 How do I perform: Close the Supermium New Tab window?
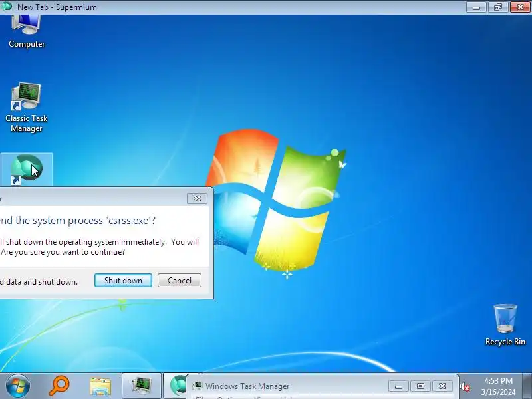click(520, 7)
